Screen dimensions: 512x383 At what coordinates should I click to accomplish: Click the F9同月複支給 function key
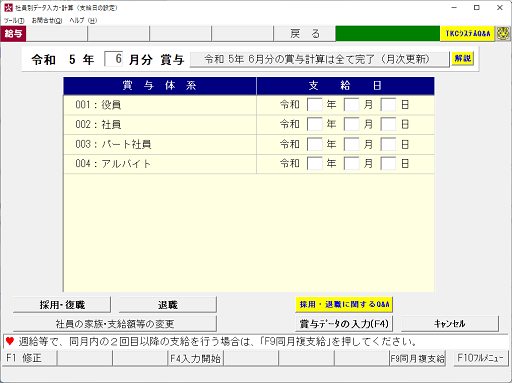pyautogui.click(x=417, y=358)
